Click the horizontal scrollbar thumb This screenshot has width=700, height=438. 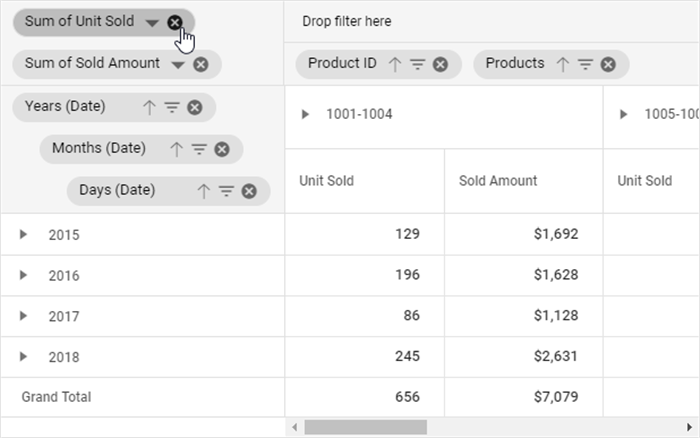point(366,428)
